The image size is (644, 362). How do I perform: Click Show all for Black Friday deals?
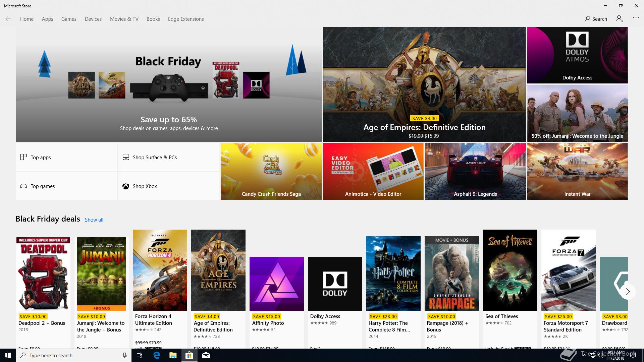(94, 220)
